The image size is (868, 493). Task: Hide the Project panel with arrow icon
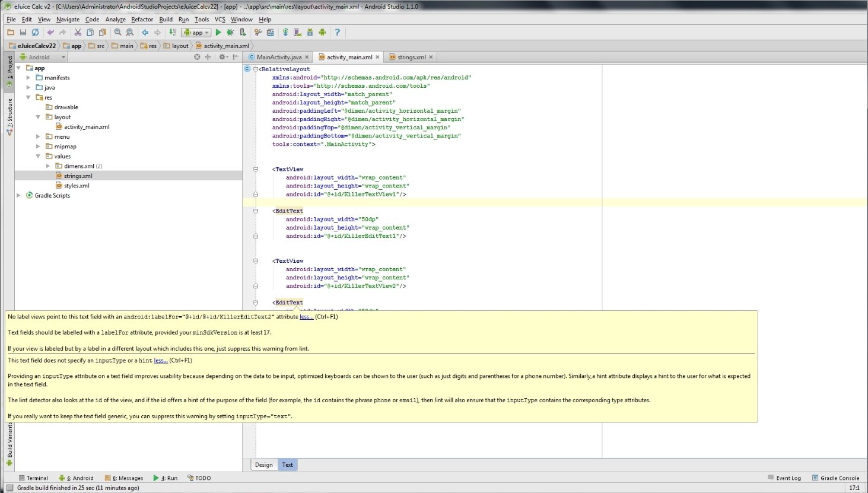tap(236, 57)
